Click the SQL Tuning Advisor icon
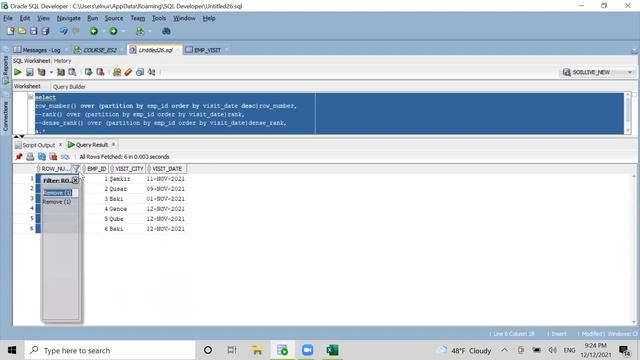 coord(72,72)
